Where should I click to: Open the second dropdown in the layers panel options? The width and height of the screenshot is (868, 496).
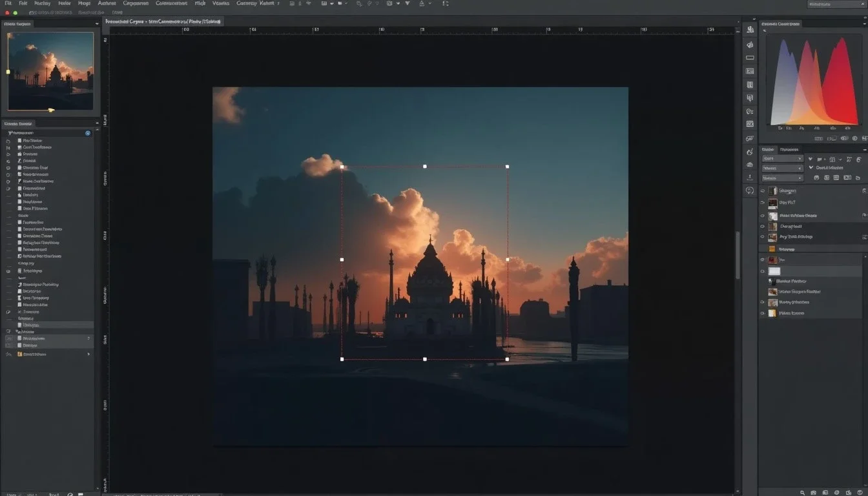coord(782,168)
